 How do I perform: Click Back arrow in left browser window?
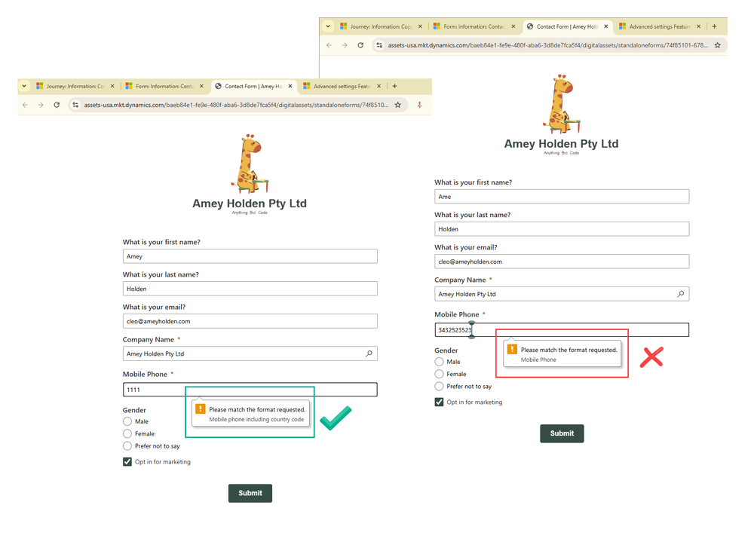26,105
